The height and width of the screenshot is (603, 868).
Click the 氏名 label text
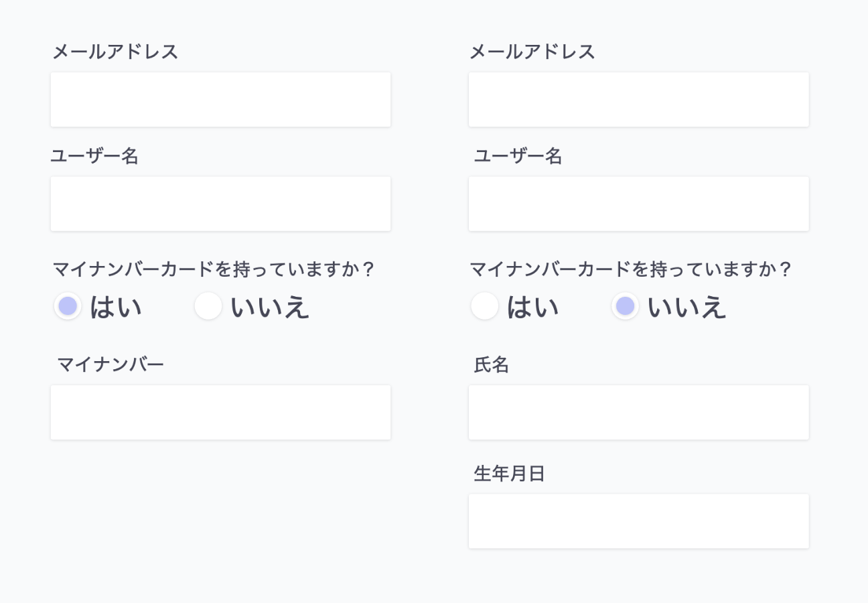click(x=492, y=364)
